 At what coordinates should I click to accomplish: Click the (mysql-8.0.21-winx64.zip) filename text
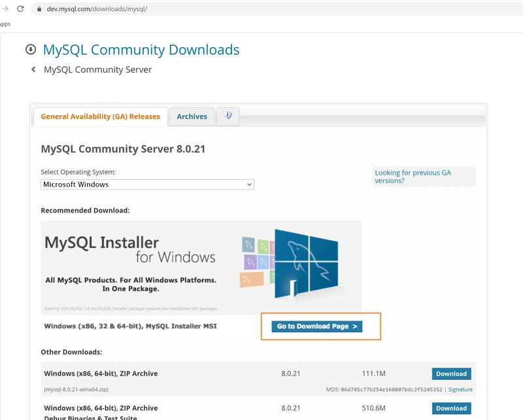[76, 389]
